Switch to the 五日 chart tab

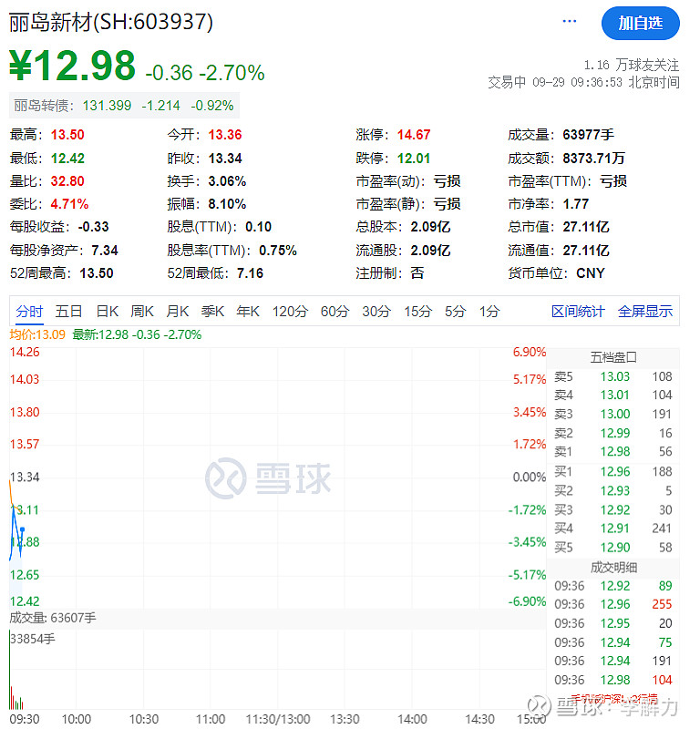coord(69,312)
